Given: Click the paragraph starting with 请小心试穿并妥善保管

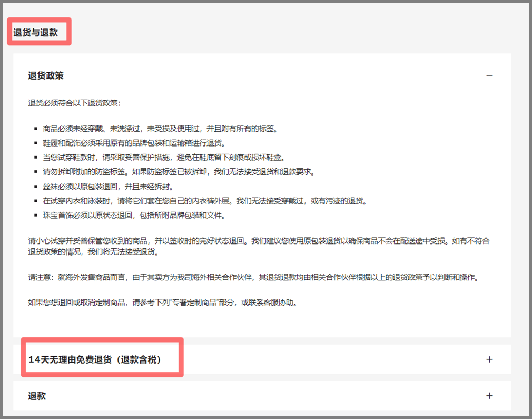Looking at the screenshot, I should (258, 246).
